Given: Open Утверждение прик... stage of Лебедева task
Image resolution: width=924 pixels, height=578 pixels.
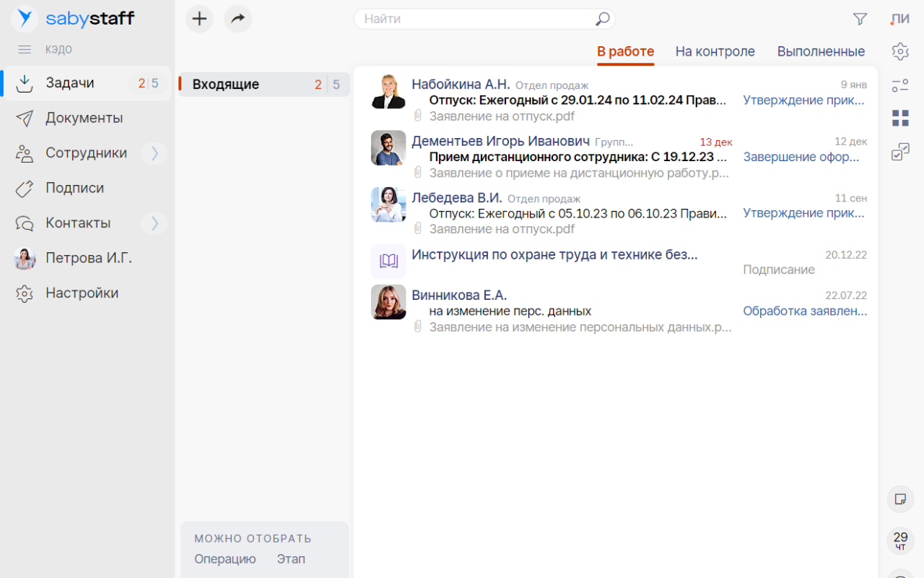Looking at the screenshot, I should [804, 213].
